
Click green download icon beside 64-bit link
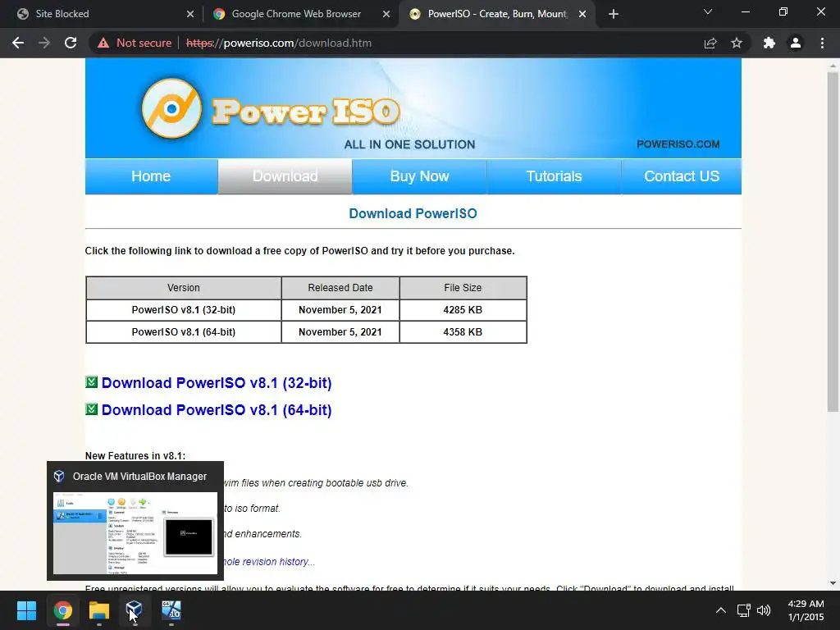pos(92,409)
